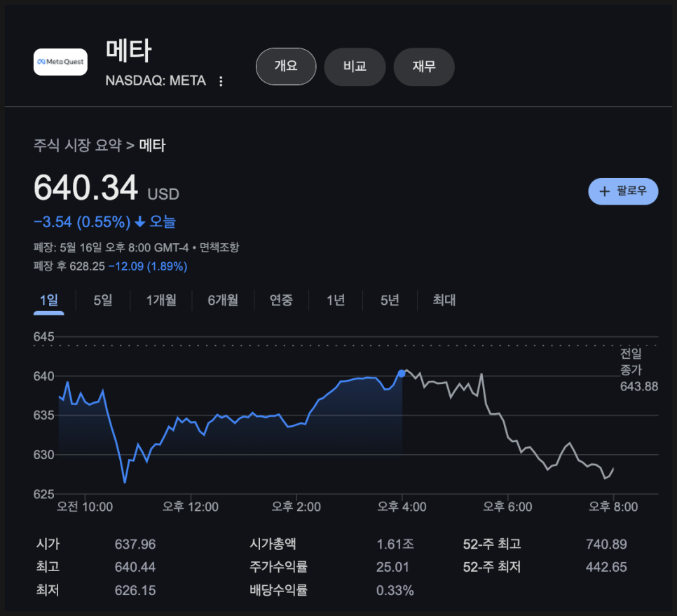677x616 pixels.
Task: Click the 전일 종가 643.88 label
Action: pyautogui.click(x=639, y=370)
